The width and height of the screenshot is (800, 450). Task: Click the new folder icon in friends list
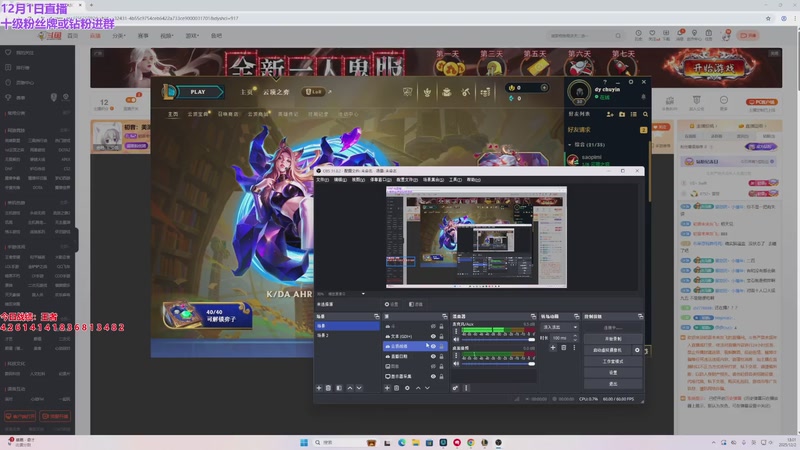(x=622, y=114)
